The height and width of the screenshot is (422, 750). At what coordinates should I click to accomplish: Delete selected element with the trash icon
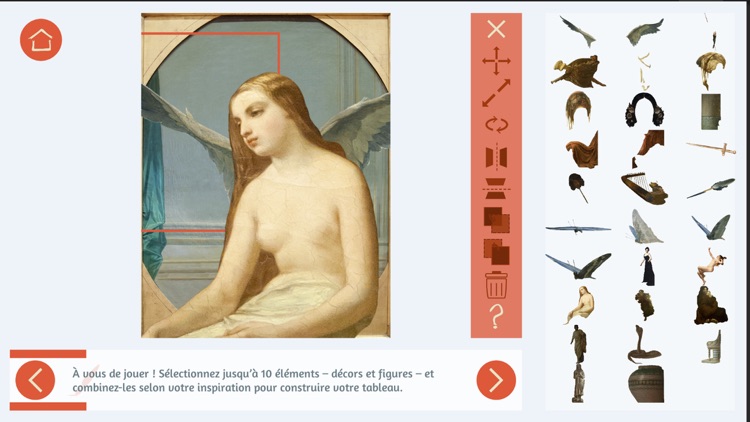(x=496, y=285)
